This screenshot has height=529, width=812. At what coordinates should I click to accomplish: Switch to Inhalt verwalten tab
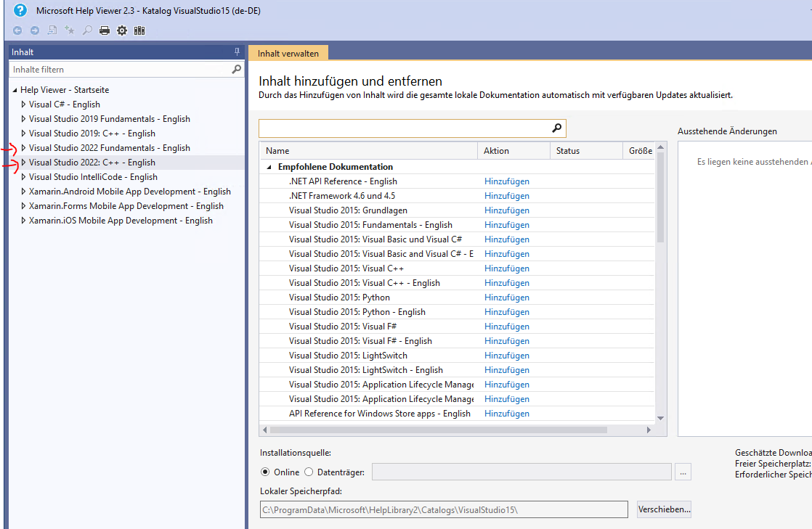[x=288, y=53]
